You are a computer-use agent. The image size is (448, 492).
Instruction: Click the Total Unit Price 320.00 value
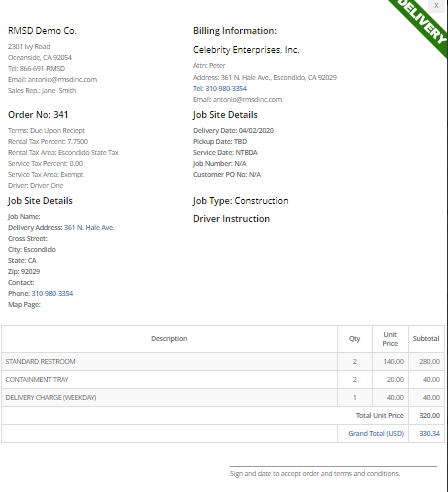pyautogui.click(x=429, y=415)
